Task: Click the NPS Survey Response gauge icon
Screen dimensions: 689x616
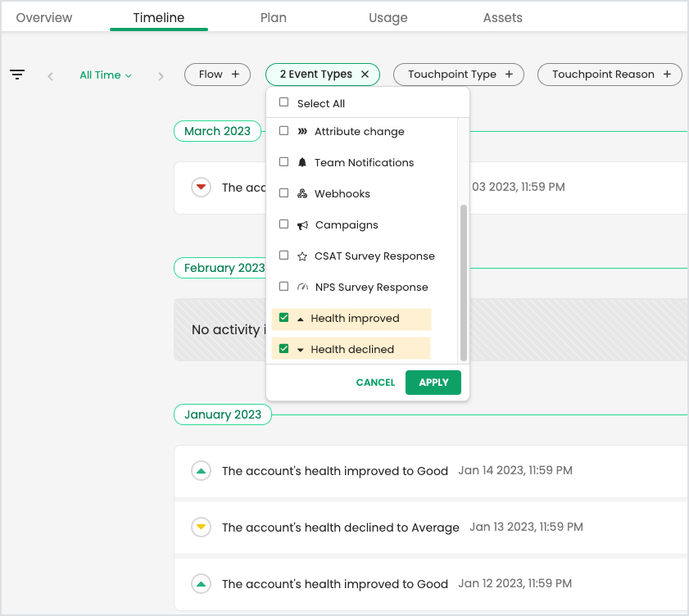Action: pos(302,287)
